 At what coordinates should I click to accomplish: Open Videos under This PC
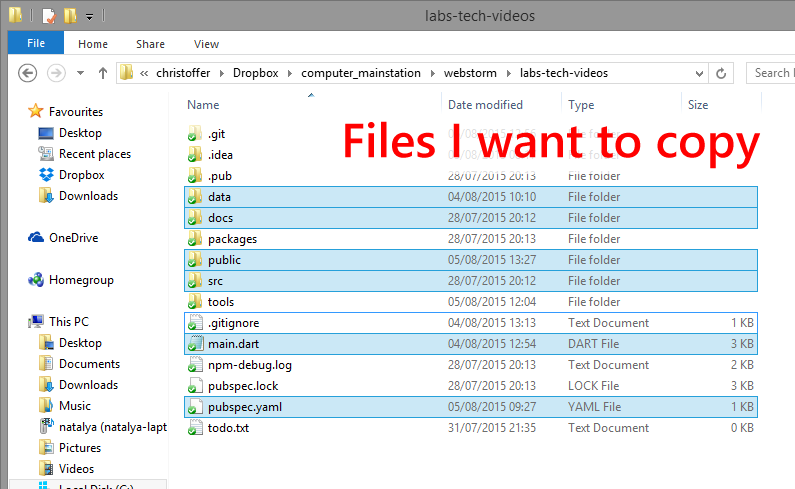(x=76, y=469)
